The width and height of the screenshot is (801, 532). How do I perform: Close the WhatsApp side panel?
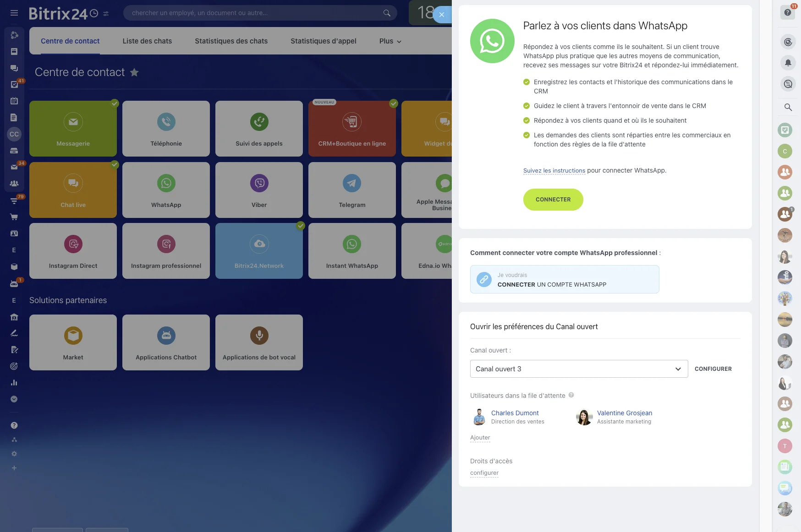point(442,15)
